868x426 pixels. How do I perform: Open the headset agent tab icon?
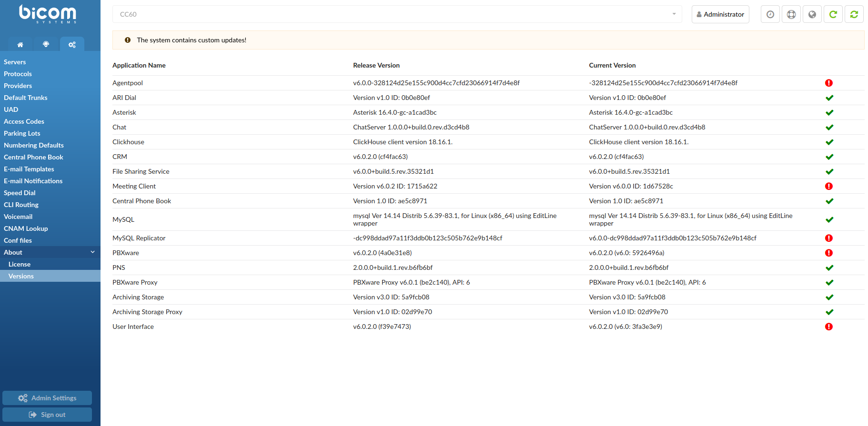tap(46, 44)
